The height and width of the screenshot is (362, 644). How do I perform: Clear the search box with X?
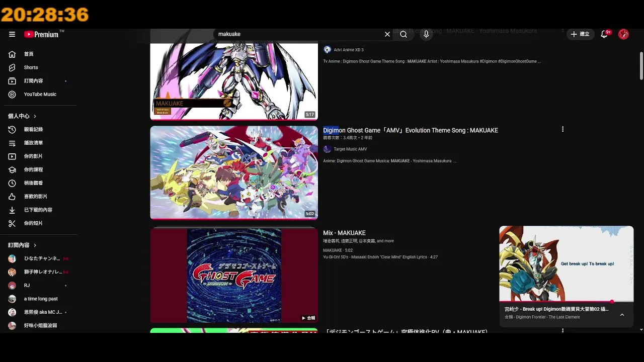click(387, 34)
